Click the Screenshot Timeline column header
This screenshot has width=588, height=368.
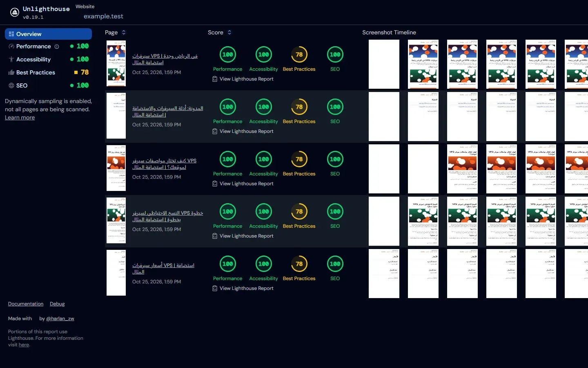tap(389, 32)
